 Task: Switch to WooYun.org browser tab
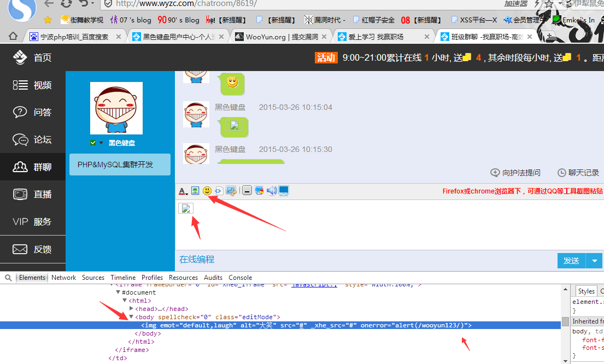pos(282,37)
